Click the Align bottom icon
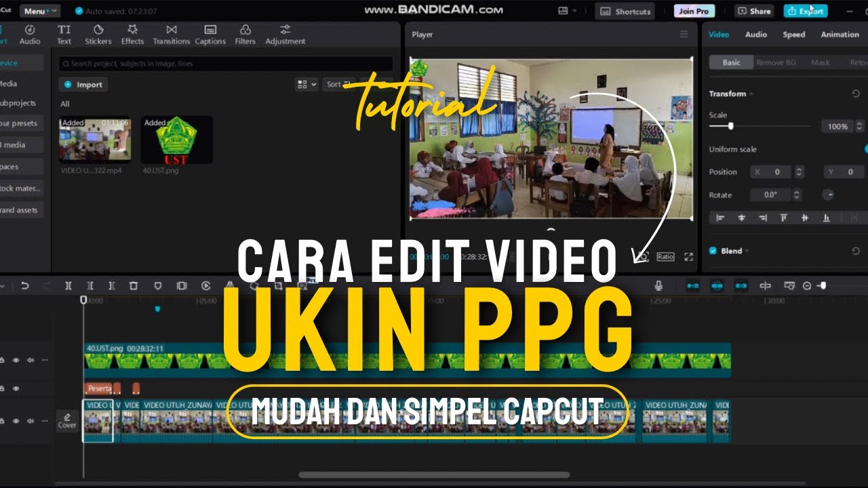Image resolution: width=868 pixels, height=488 pixels. point(826,218)
